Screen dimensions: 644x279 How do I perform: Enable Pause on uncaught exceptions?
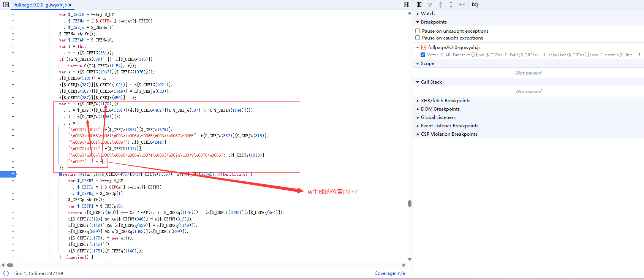coord(418,31)
